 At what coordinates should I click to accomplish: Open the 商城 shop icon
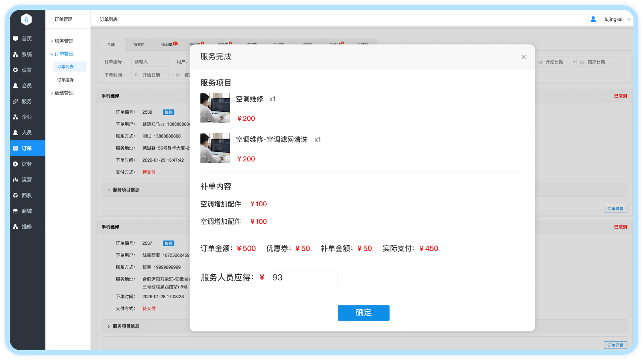coord(15,211)
